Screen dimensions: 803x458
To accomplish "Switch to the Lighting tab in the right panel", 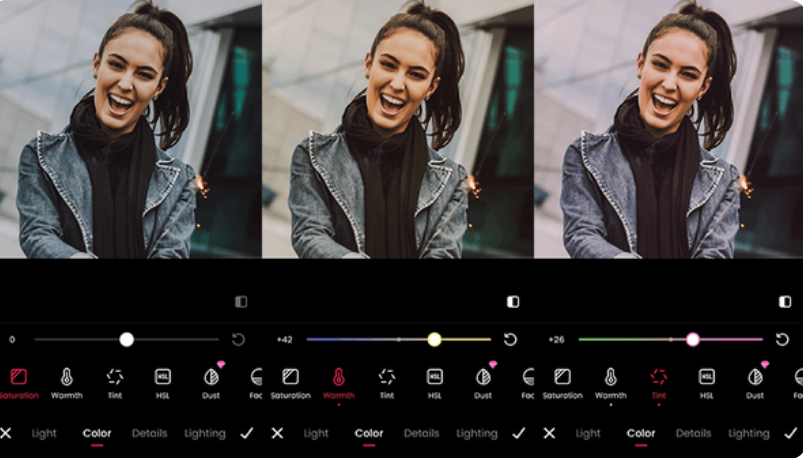I will point(748,434).
